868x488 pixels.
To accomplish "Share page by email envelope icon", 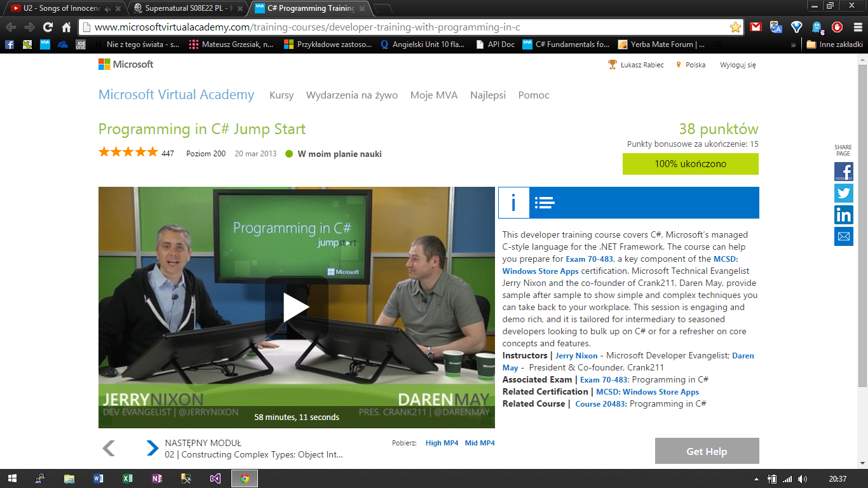I will tap(843, 236).
